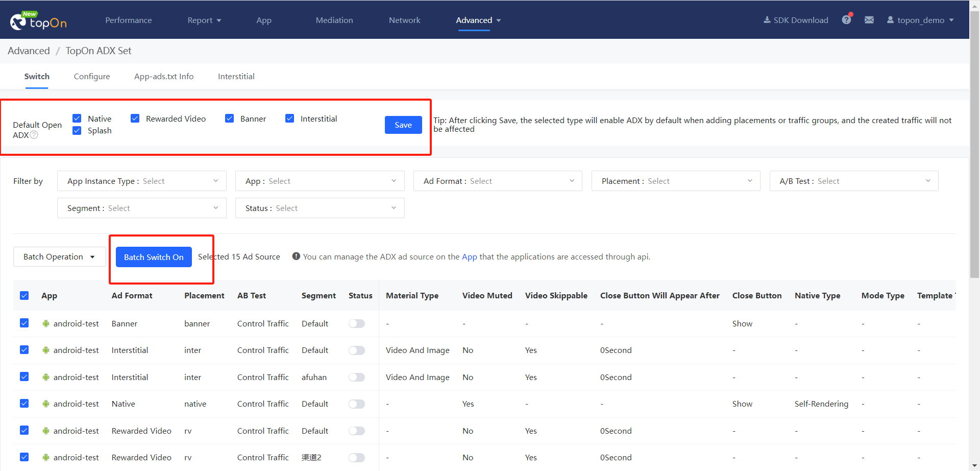Click the vertical page scrollbar

point(974,153)
